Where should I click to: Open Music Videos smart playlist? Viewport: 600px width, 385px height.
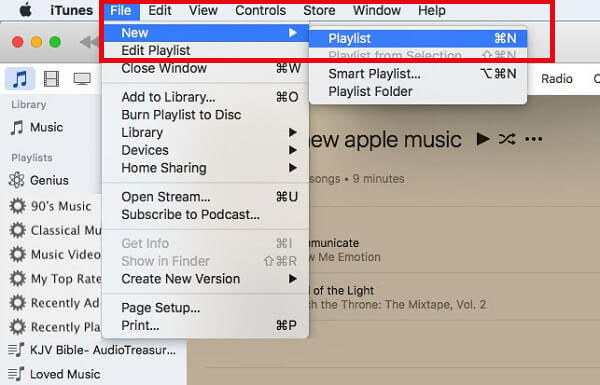[x=55, y=254]
